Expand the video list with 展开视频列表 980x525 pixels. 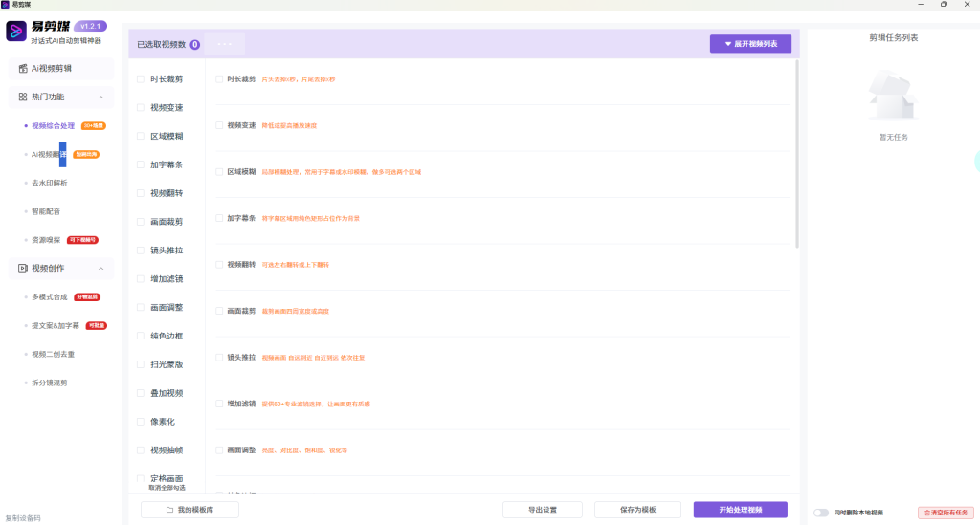(x=750, y=44)
